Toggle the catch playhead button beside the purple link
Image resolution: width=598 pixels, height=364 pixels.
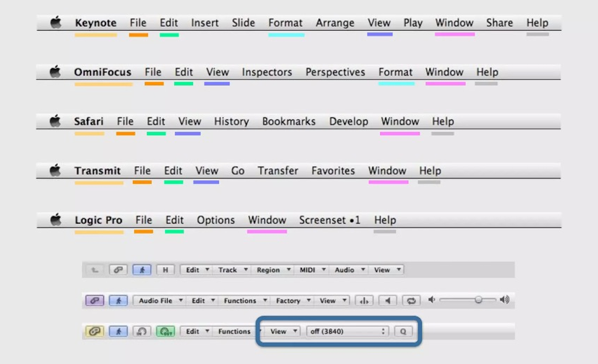click(118, 300)
